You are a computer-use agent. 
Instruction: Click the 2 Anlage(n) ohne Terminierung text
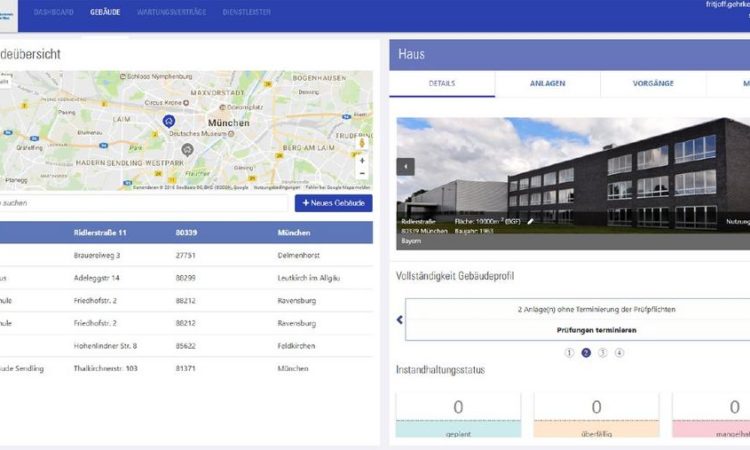point(596,309)
